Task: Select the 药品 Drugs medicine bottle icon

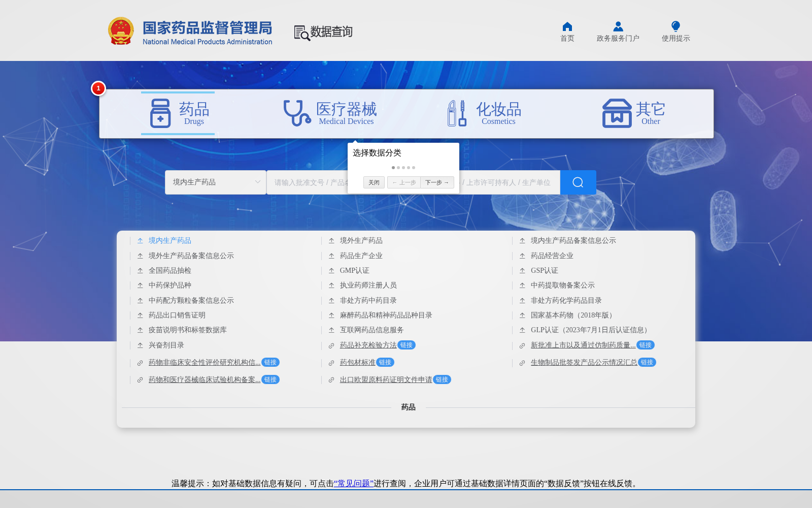Action: pos(160,113)
